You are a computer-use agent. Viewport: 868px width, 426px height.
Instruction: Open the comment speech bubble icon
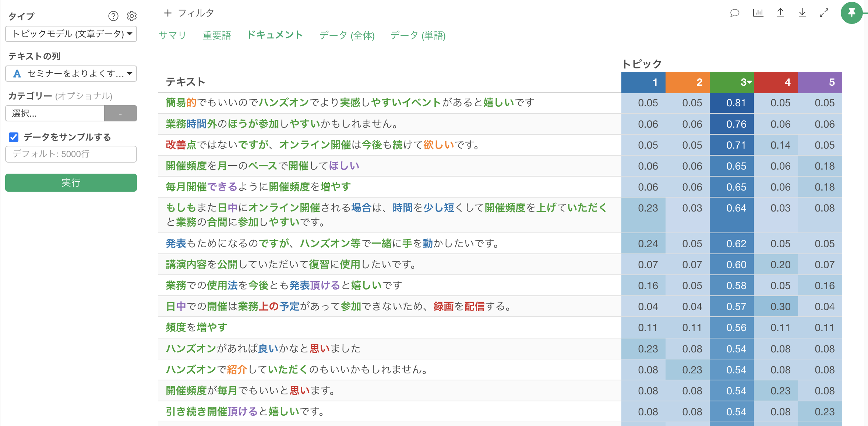click(735, 13)
